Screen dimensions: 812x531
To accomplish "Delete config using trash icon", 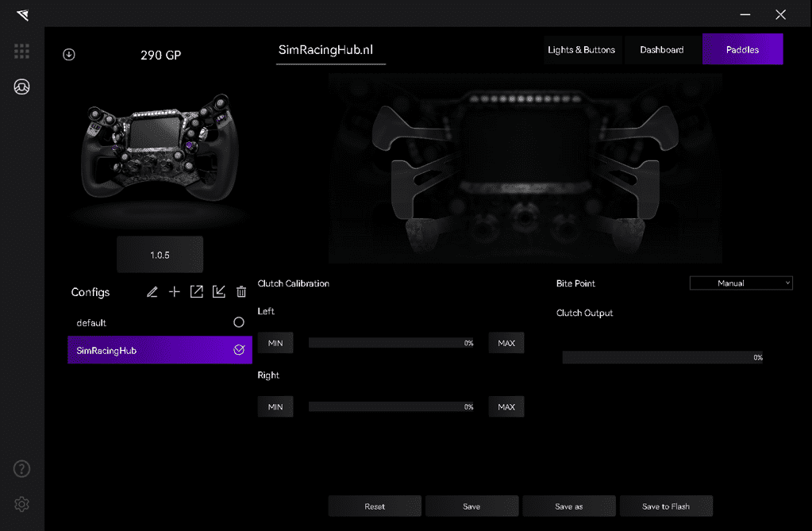I will pyautogui.click(x=241, y=292).
